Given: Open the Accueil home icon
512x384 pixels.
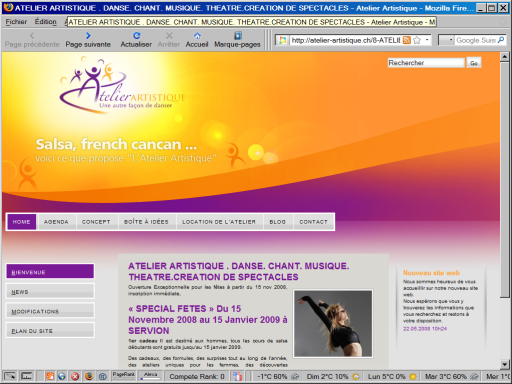Looking at the screenshot, I should (x=197, y=36).
